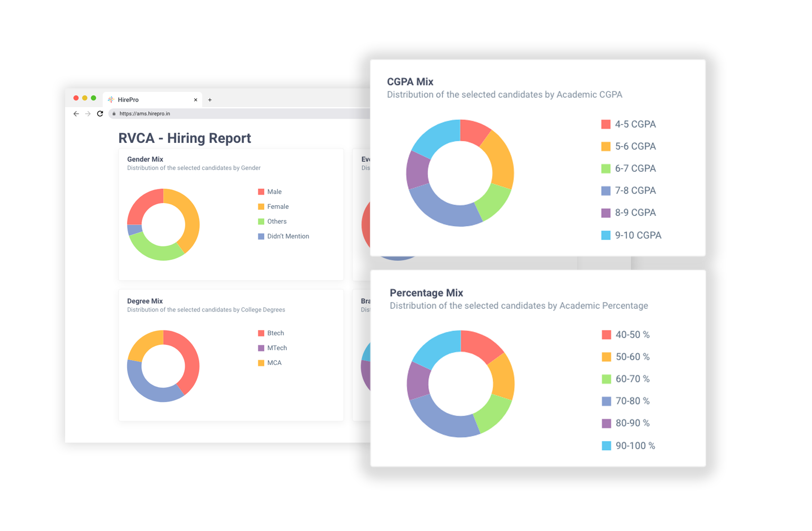Expand the Evolution card details

pos(365,159)
